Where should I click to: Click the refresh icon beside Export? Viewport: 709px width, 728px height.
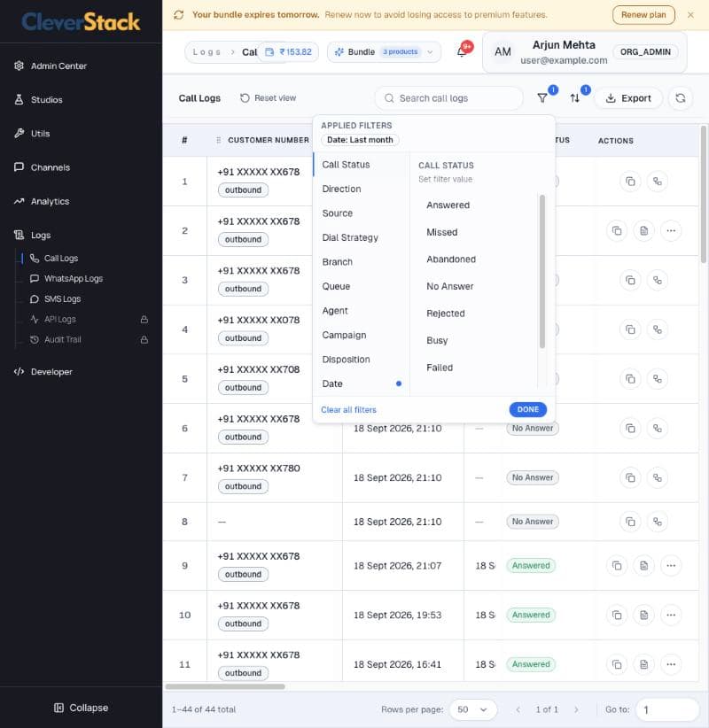click(680, 98)
